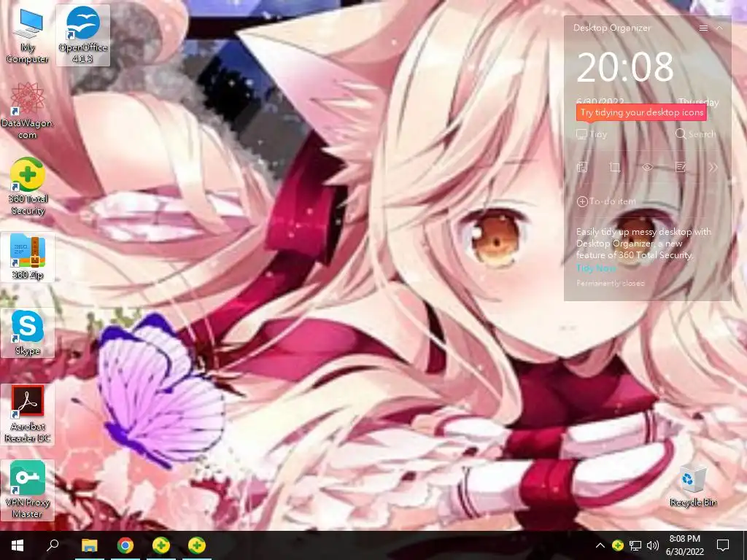Toggle the eye icon in the organizer toolbar
Image resolution: width=747 pixels, height=560 pixels.
click(x=648, y=167)
